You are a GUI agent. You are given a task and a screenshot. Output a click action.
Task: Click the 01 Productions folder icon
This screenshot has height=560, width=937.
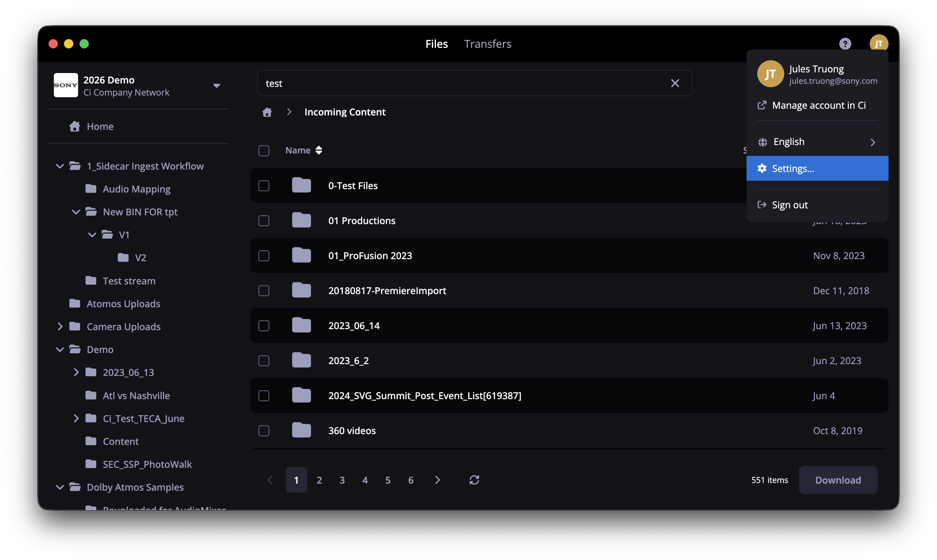pos(301,220)
